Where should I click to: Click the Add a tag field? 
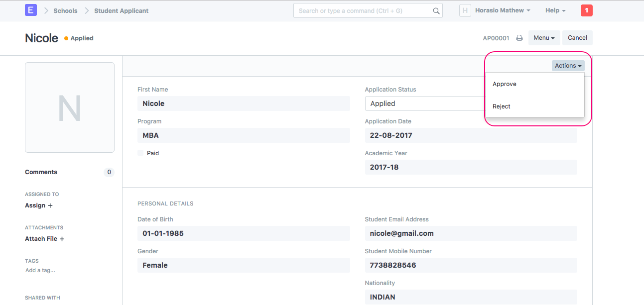point(40,270)
